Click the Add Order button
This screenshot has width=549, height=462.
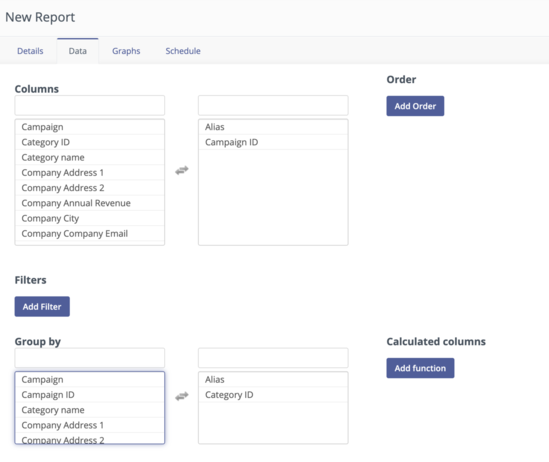(415, 106)
